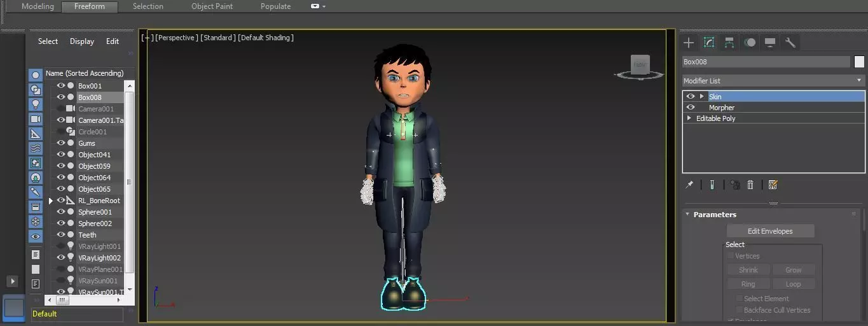868x326 pixels.
Task: Toggle Display Containers filter icon
Action: pos(36,207)
